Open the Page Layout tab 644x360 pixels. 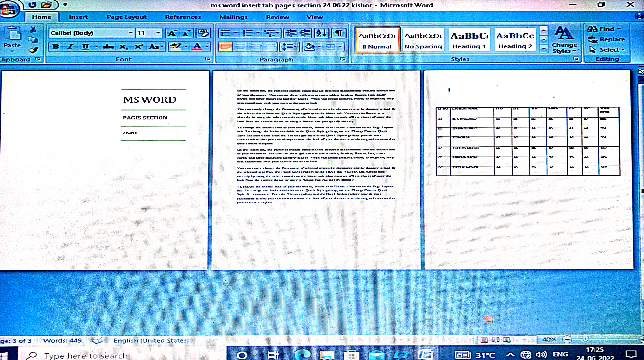127,17
